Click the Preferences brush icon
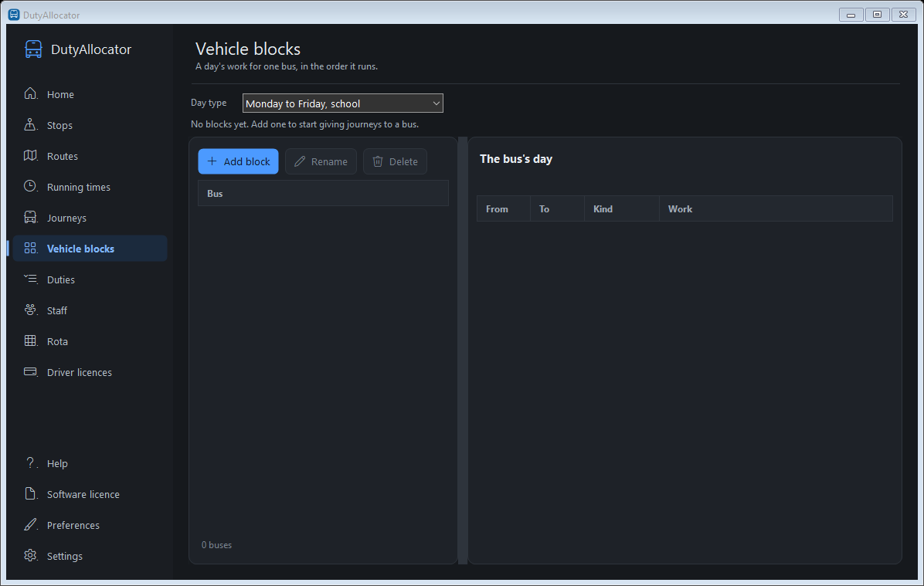The height and width of the screenshot is (586, 924). 31,524
